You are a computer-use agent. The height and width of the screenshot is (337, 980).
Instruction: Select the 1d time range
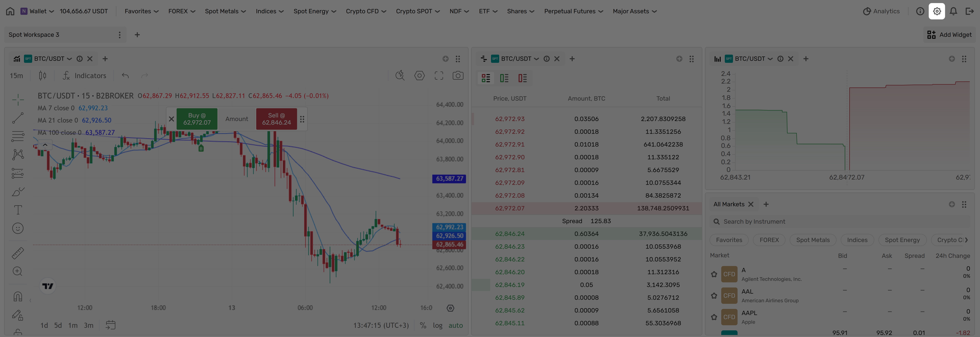pyautogui.click(x=44, y=326)
